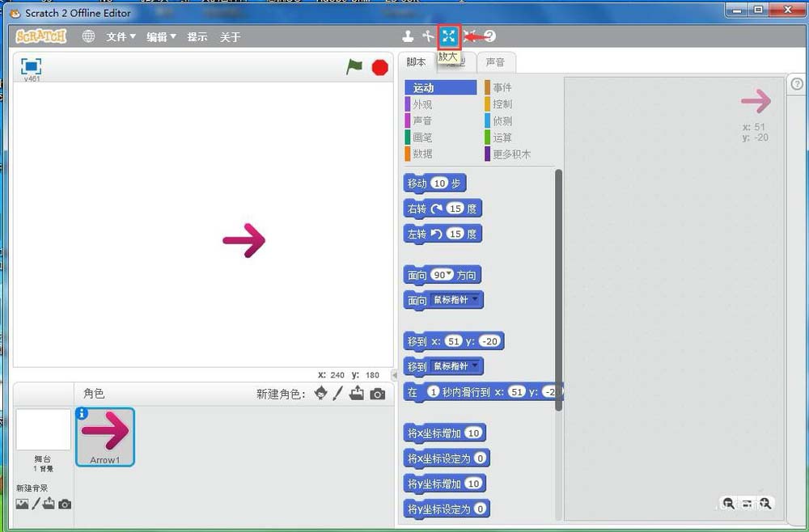
Task: Switch stage to full screen mode
Action: coord(31,66)
